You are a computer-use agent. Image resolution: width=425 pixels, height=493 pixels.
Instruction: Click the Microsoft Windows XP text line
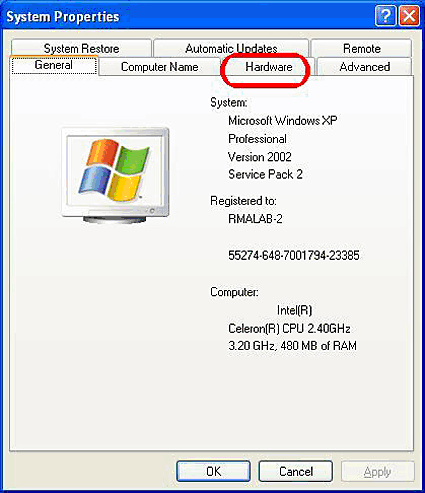click(282, 120)
